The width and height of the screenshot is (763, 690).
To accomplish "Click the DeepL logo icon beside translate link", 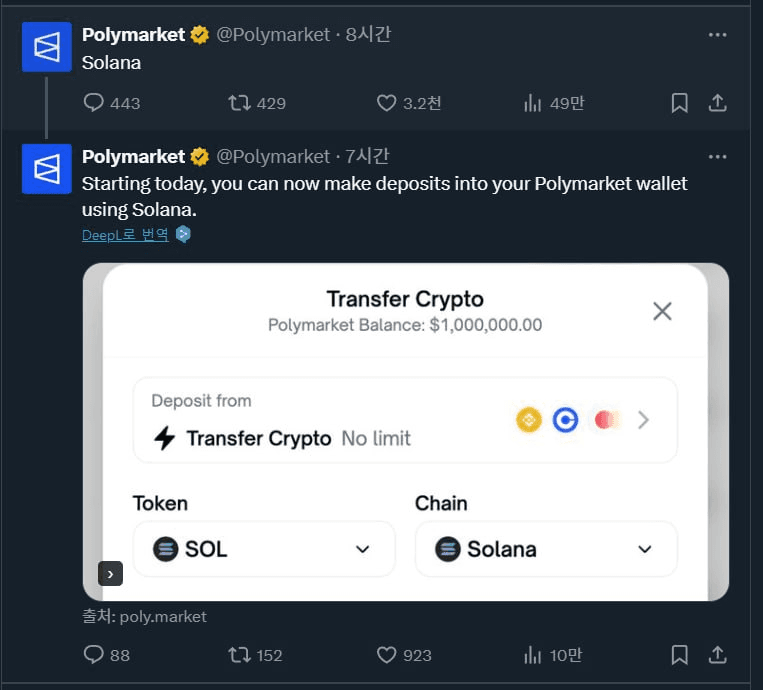I will pos(183,235).
